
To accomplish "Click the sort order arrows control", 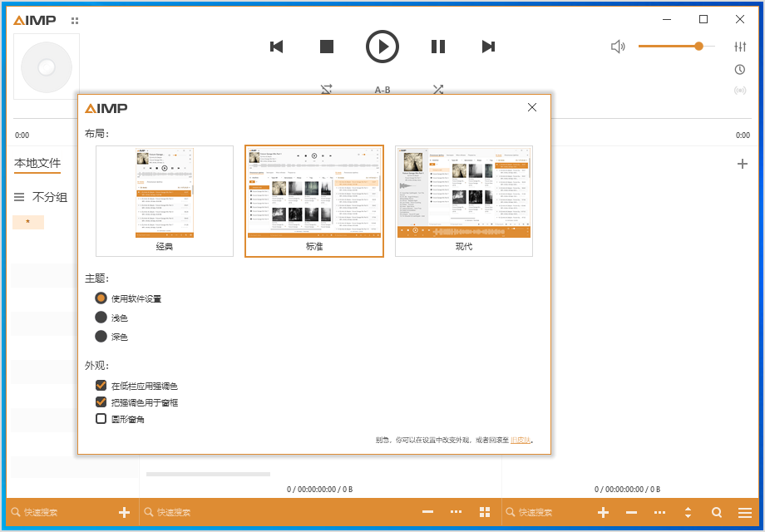I will [x=688, y=512].
